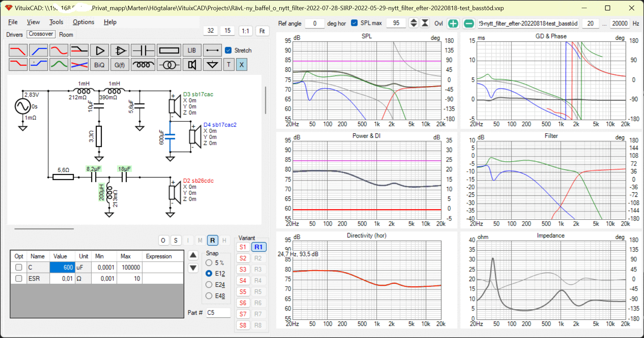The width and height of the screenshot is (644, 338).
Task: Open the Options menu
Action: tap(83, 22)
